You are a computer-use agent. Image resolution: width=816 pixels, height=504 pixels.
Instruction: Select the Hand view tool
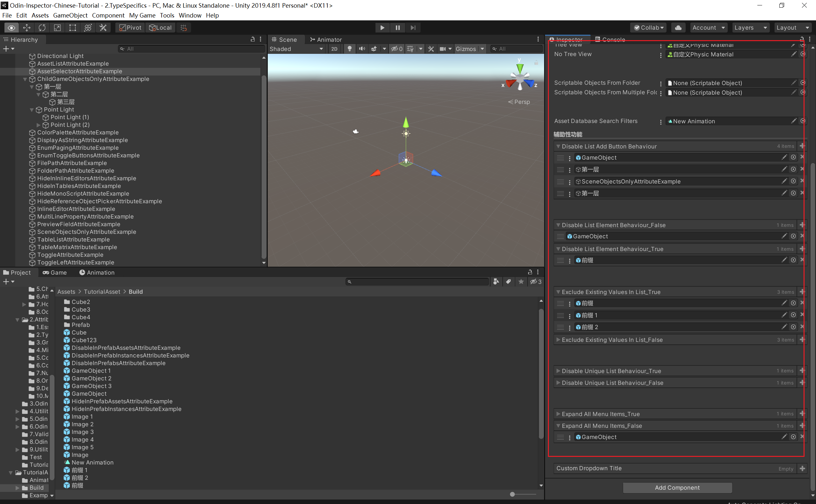[11, 28]
